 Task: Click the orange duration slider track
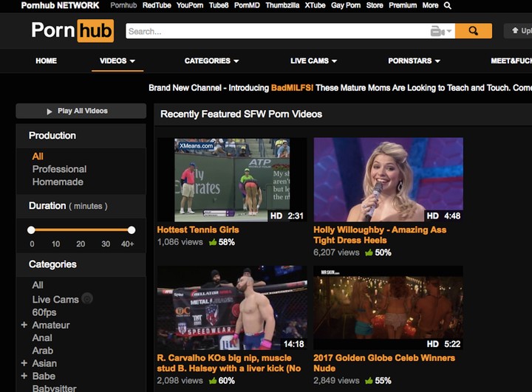coord(81,230)
